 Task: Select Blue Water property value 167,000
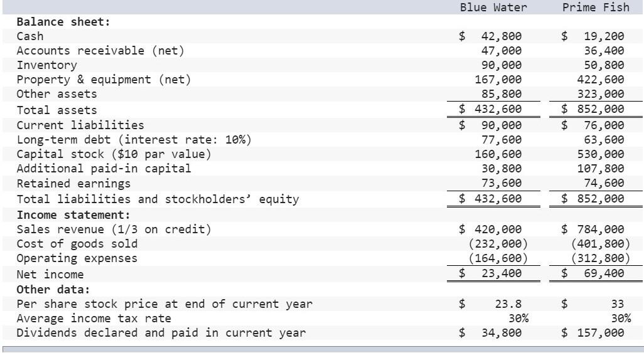coord(498,79)
